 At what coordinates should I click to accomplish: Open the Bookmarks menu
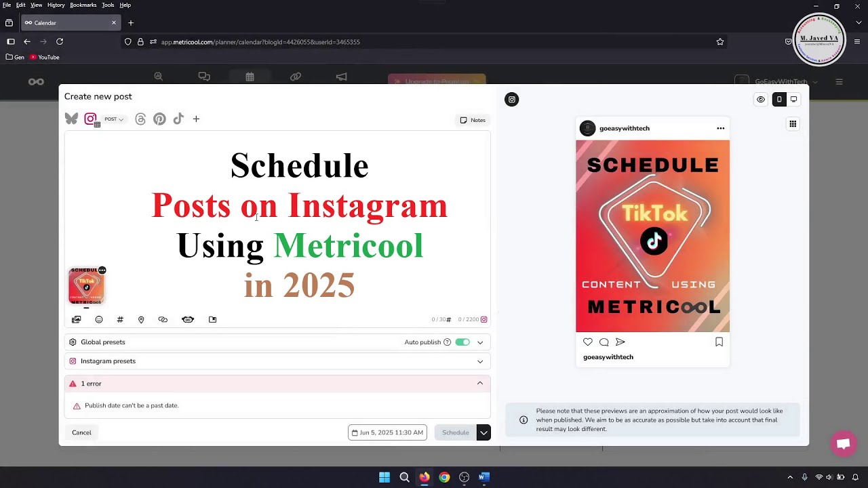tap(83, 5)
